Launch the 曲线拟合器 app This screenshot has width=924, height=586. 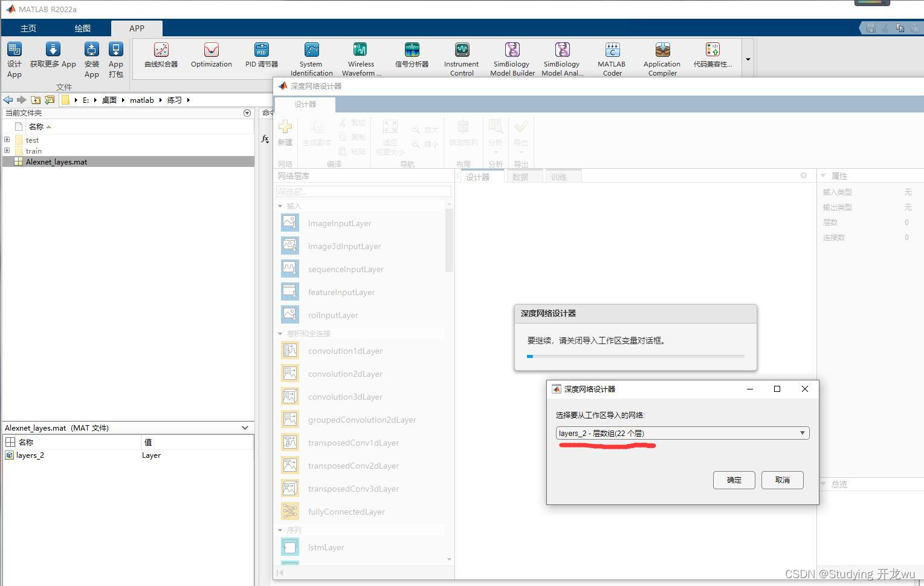click(161, 55)
